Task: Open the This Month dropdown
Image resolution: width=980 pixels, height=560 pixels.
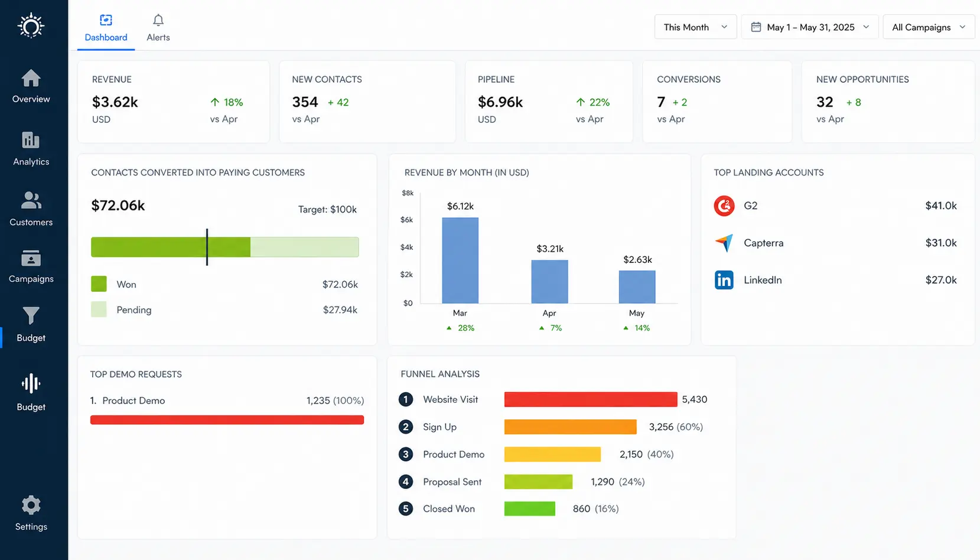Action: tap(695, 27)
